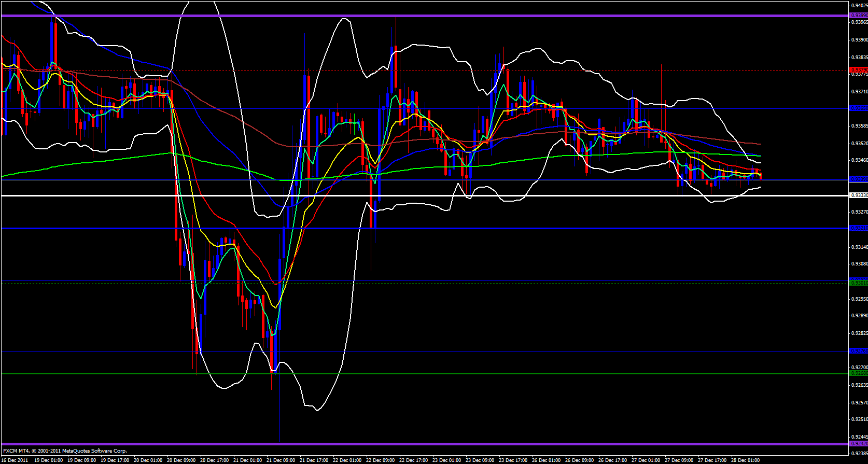Select the solid green line at 0.92680

424,373
